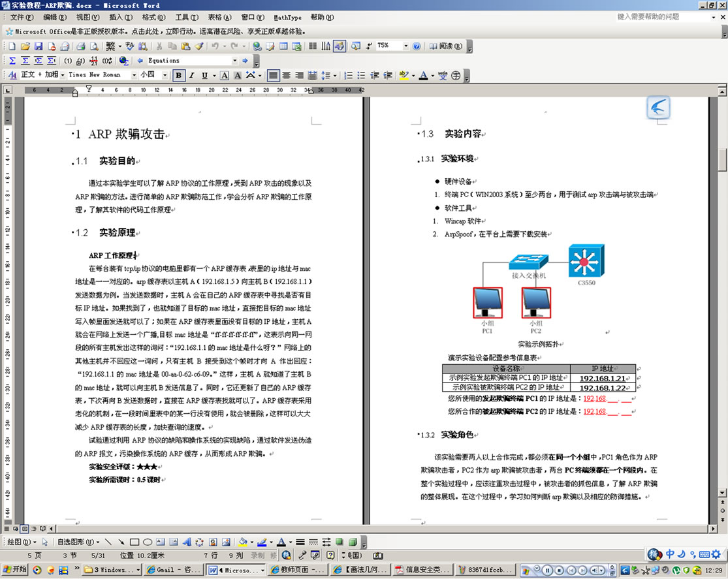Click the Save icon in the toolbar
This screenshot has height=579, width=728.
[x=39, y=46]
